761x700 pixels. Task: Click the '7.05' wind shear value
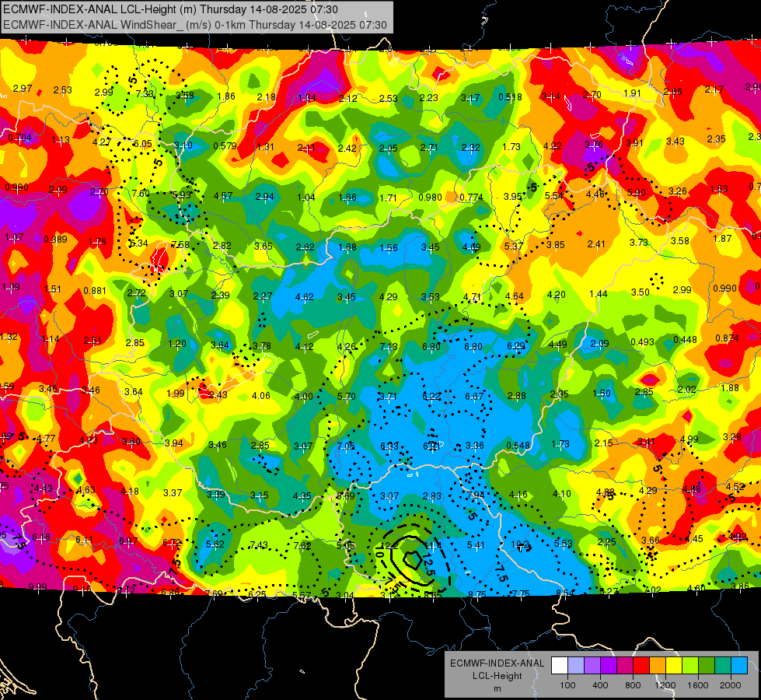(x=346, y=446)
